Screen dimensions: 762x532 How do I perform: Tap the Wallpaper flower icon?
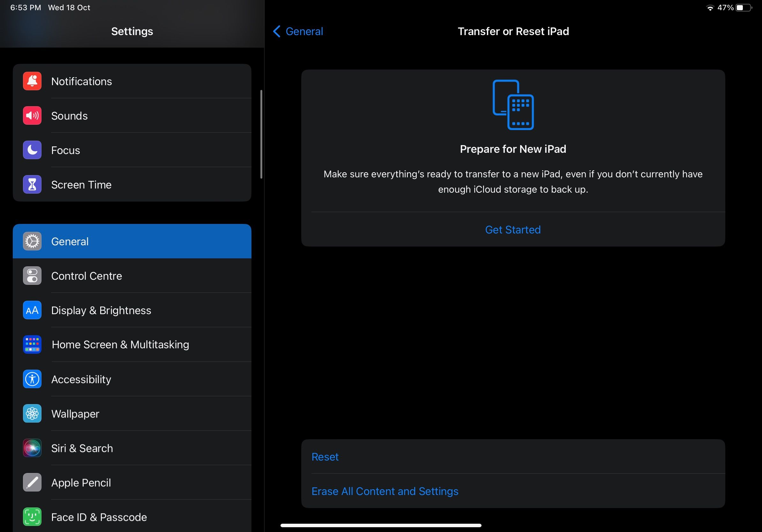pos(32,414)
